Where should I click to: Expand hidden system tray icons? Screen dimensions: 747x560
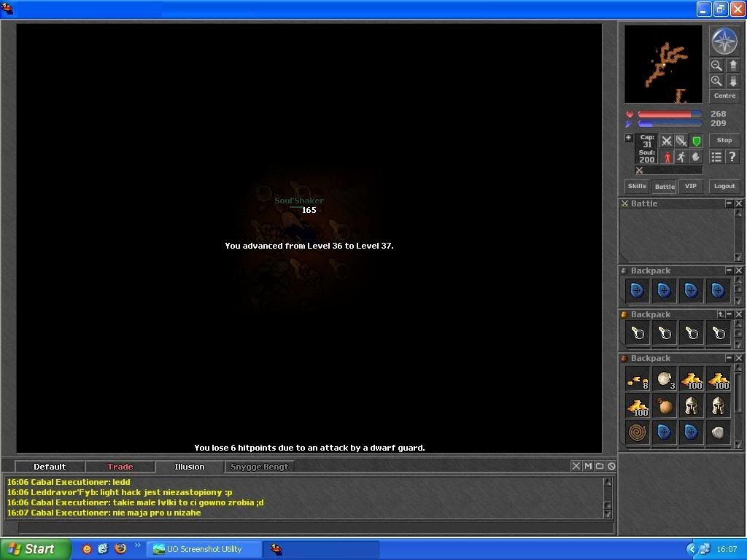pos(692,549)
